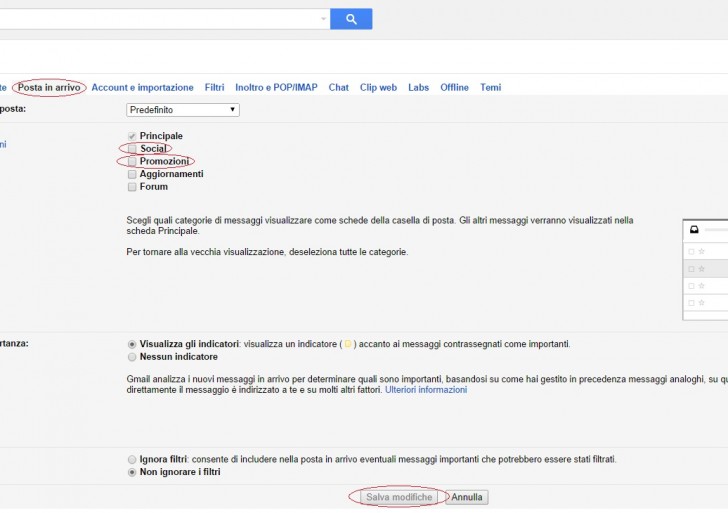Screen dimensions: 728x513
Task: Click the yellow importance marker icon
Action: (347, 344)
